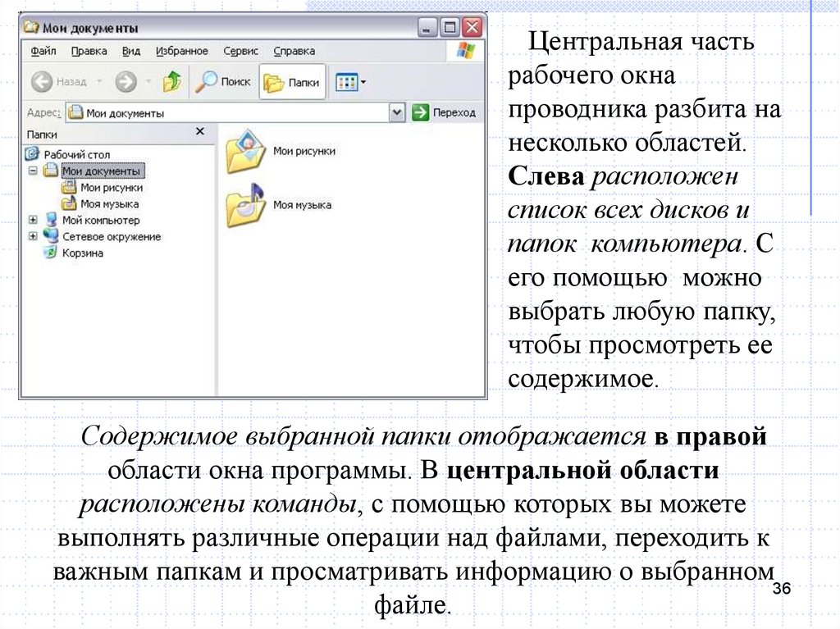Image resolution: width=840 pixels, height=629 pixels.
Task: Click slide page number 36
Action: [x=782, y=588]
